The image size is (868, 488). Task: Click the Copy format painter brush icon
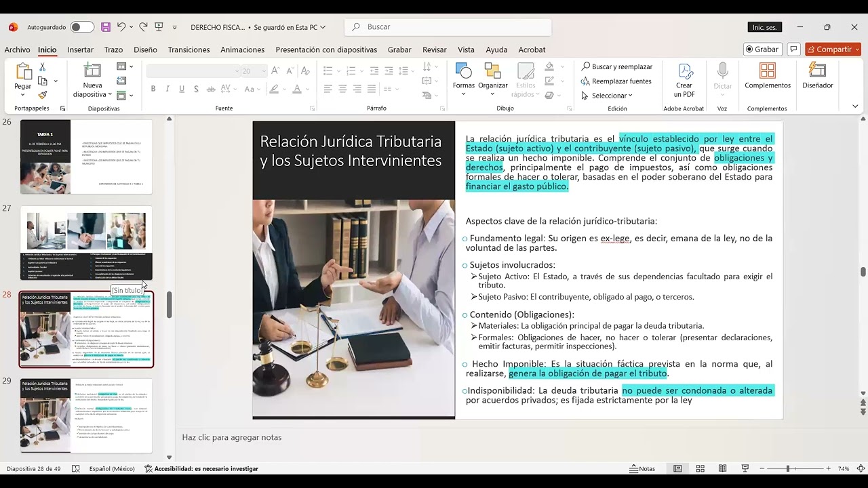[43, 96]
